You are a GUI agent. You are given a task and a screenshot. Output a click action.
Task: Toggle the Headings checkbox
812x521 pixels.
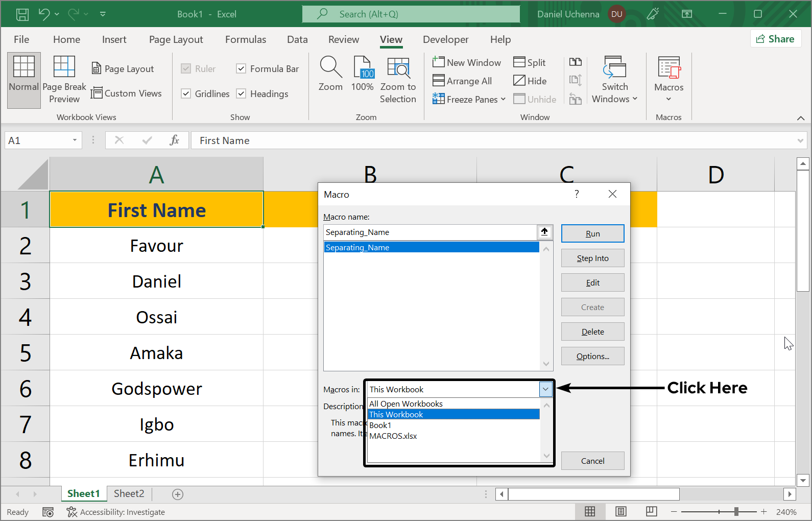[242, 93]
